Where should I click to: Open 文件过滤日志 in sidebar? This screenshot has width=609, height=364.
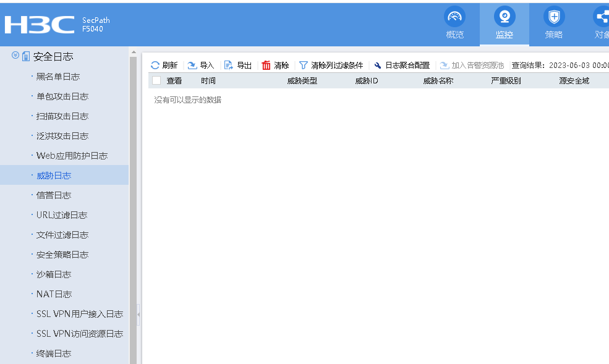pos(62,235)
